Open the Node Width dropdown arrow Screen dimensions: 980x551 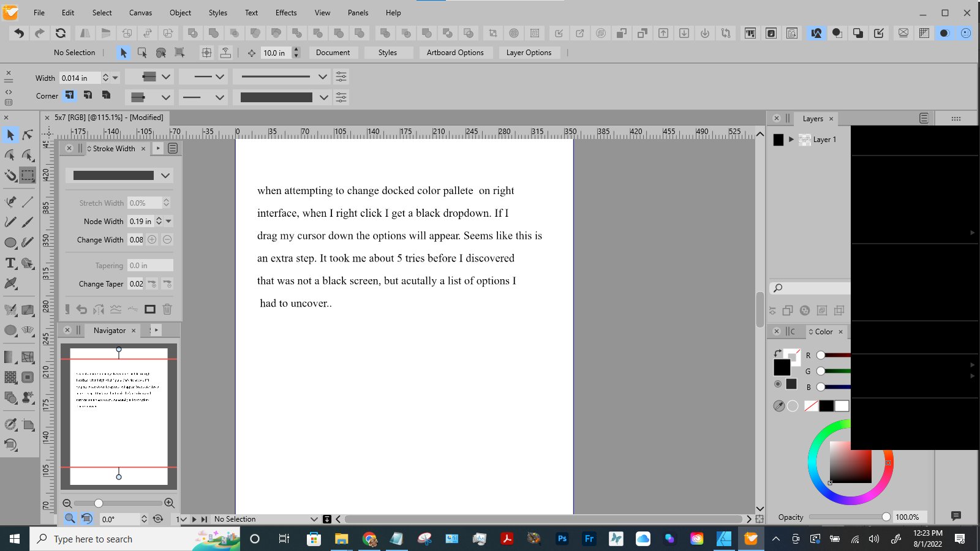tap(168, 221)
